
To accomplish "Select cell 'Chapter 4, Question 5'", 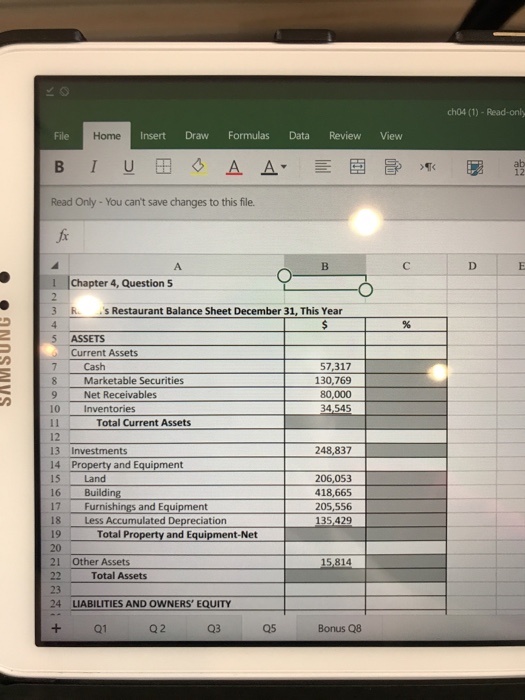I will click(177, 283).
